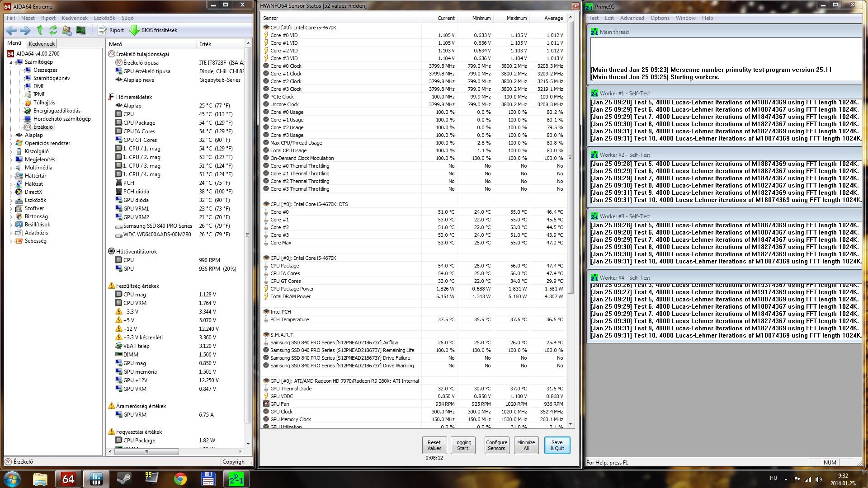Open the Options menu in Prime95
The height and width of the screenshot is (488, 868).
[x=660, y=18]
